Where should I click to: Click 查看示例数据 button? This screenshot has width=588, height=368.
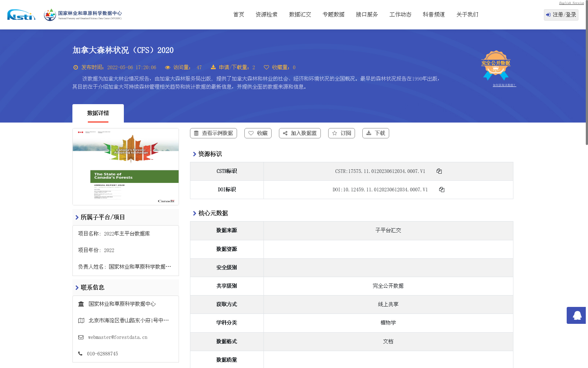[214, 133]
